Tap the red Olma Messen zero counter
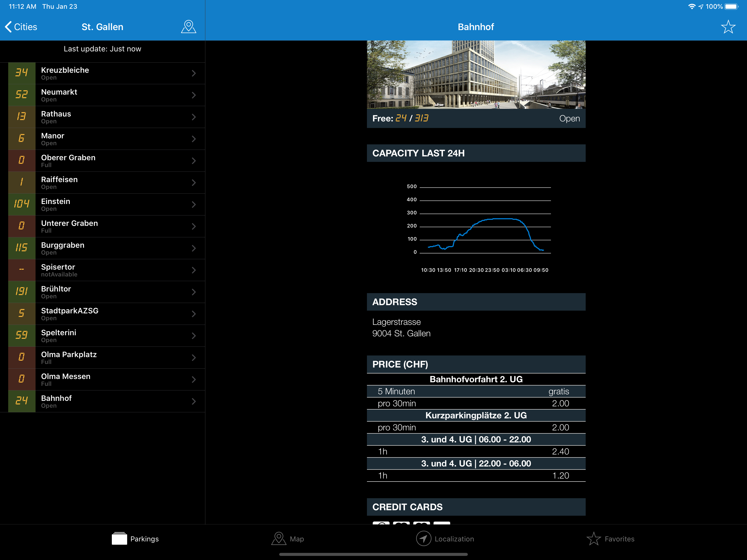This screenshot has height=560, width=747. click(22, 379)
